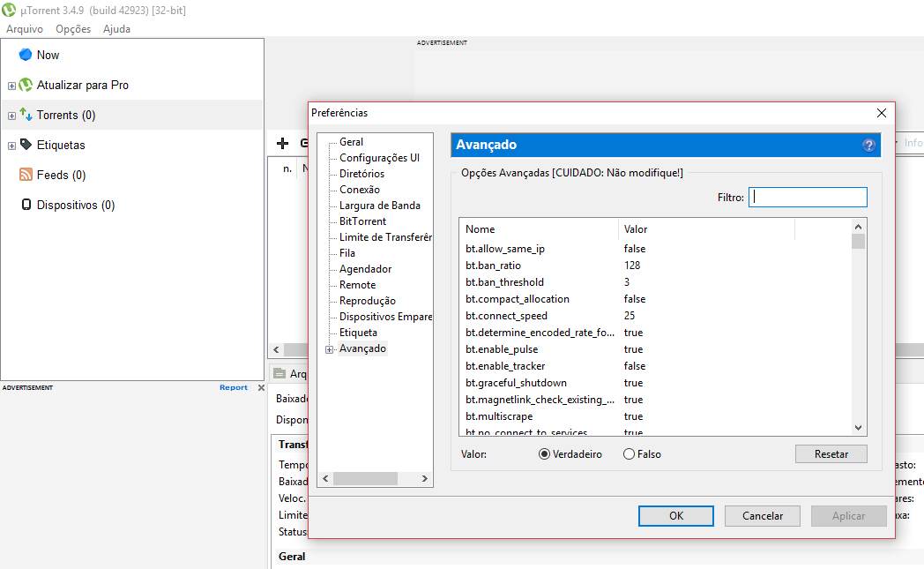Select the bt.enable_pulse row
Screen dimensions: 924x569
(x=655, y=349)
